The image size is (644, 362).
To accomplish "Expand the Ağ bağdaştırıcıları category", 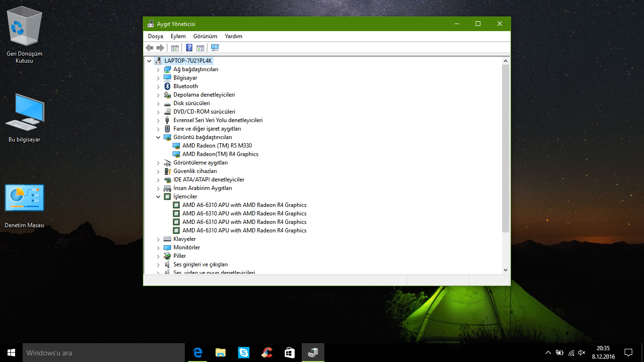I will pos(158,69).
